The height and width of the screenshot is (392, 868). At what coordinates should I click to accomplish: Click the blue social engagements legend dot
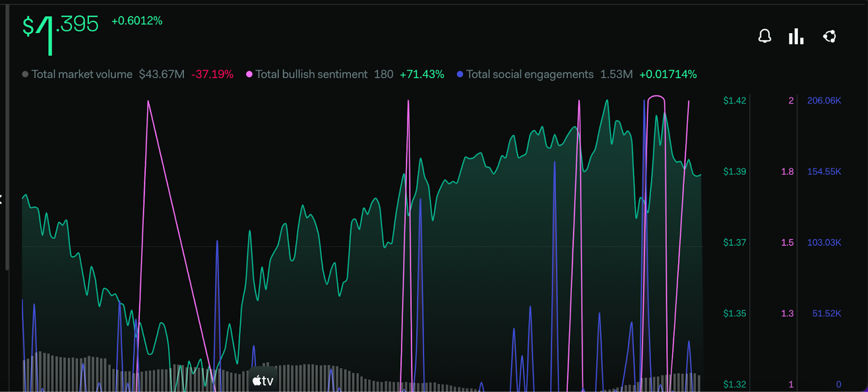click(460, 74)
